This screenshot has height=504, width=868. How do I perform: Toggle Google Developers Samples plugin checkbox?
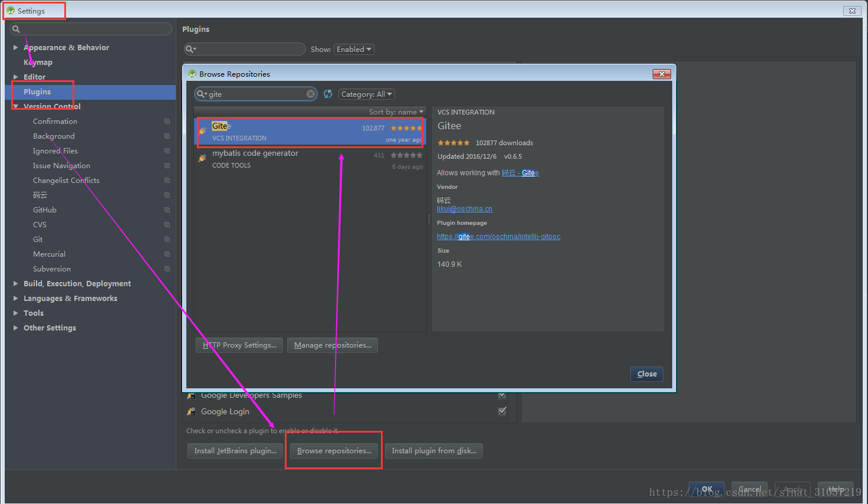pyautogui.click(x=502, y=395)
